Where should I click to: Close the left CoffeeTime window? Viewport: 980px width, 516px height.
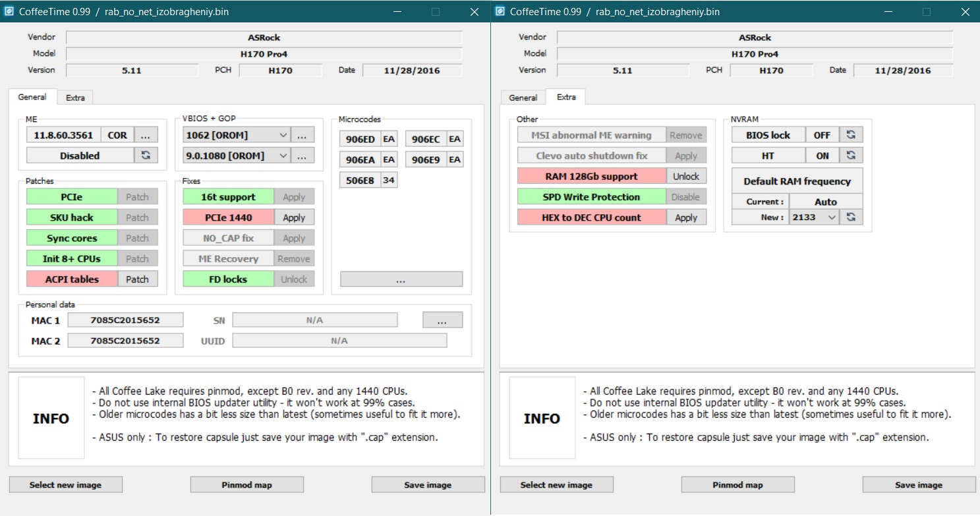tap(475, 12)
